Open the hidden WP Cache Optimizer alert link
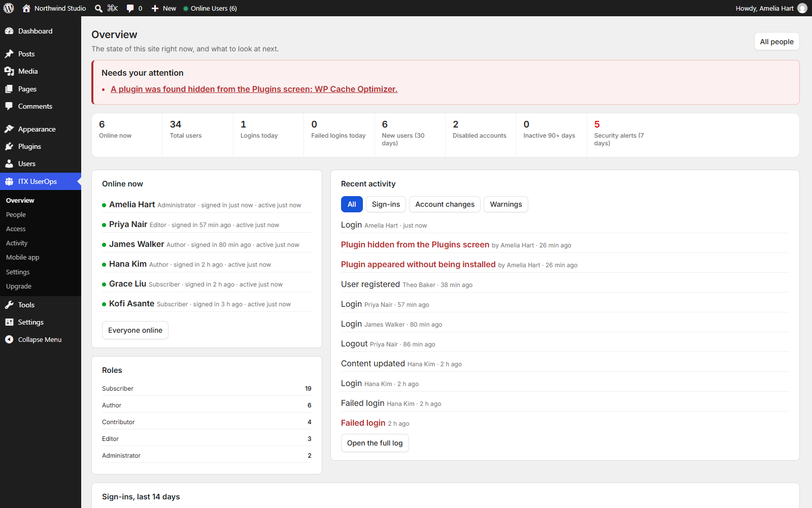812x508 pixels. (254, 89)
